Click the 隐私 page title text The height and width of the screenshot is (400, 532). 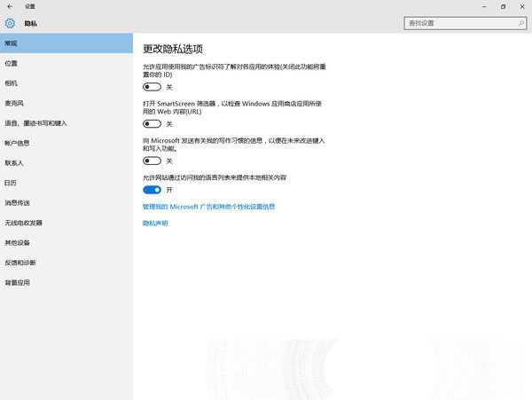point(30,23)
